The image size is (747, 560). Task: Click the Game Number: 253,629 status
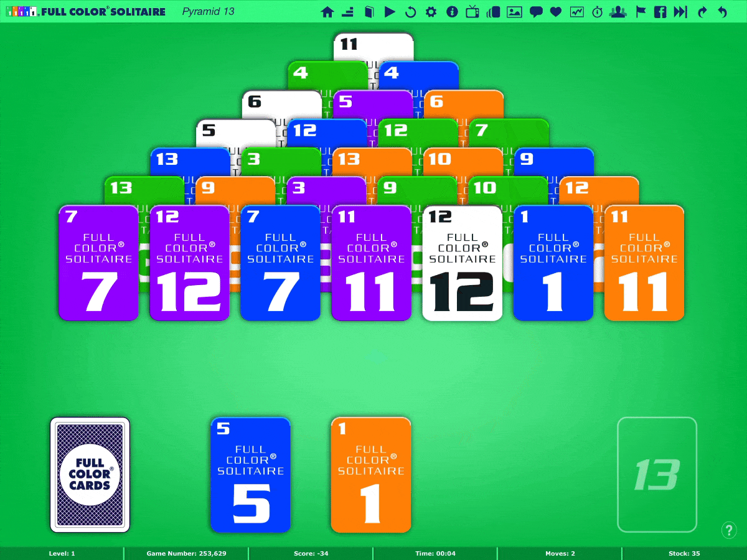coord(186,553)
